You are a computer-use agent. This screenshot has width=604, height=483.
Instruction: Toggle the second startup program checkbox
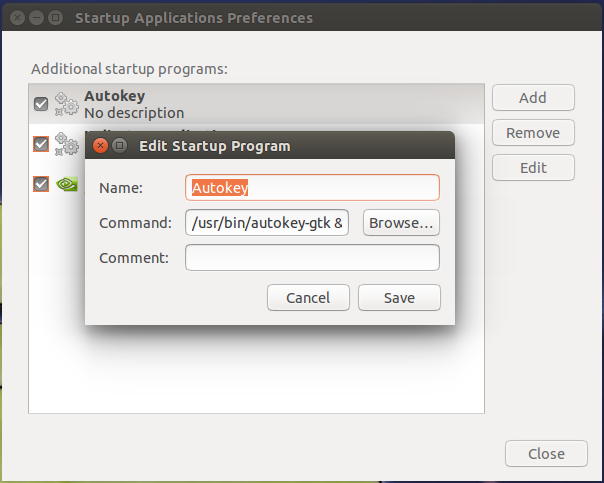(41, 144)
